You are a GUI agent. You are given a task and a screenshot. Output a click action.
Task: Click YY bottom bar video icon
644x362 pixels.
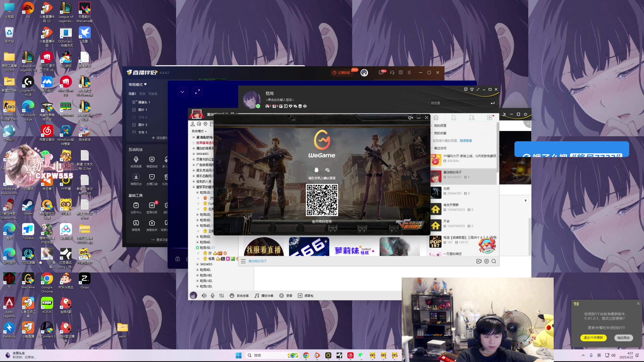pyautogui.click(x=479, y=261)
